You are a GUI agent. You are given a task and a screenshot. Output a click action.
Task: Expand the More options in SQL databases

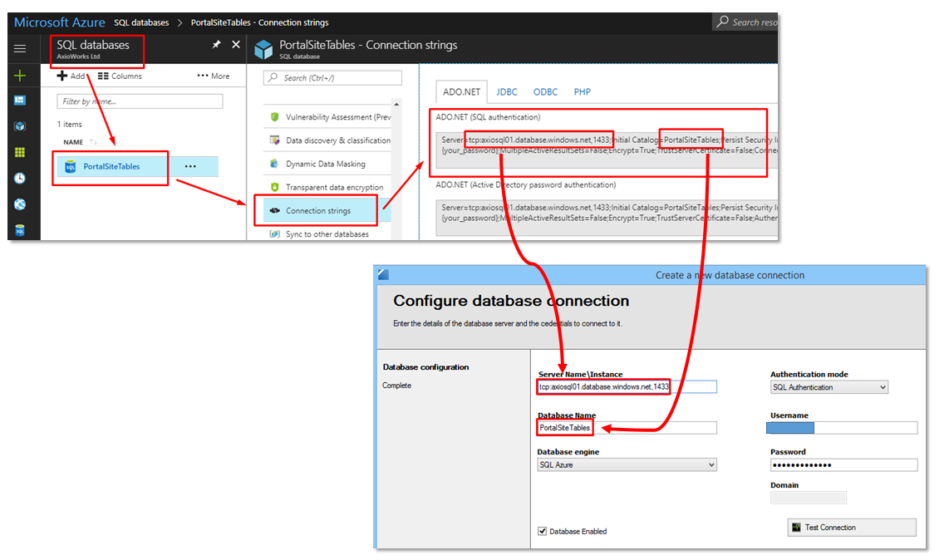pyautogui.click(x=213, y=76)
